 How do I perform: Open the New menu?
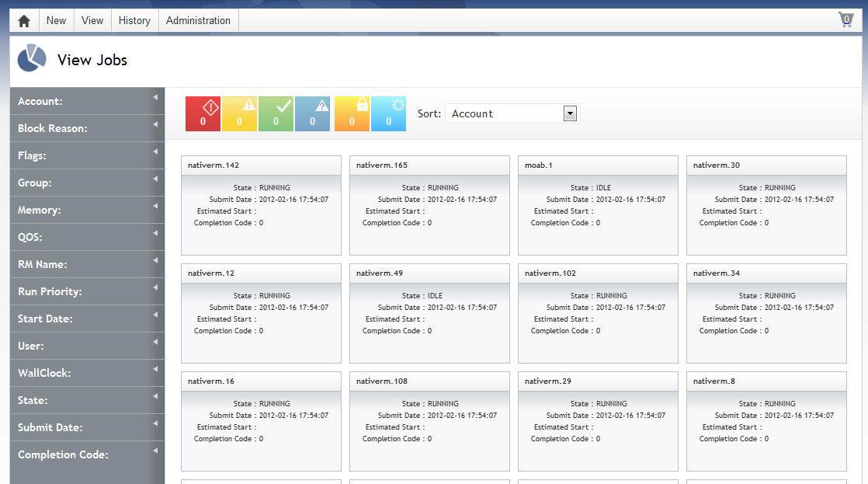(56, 21)
